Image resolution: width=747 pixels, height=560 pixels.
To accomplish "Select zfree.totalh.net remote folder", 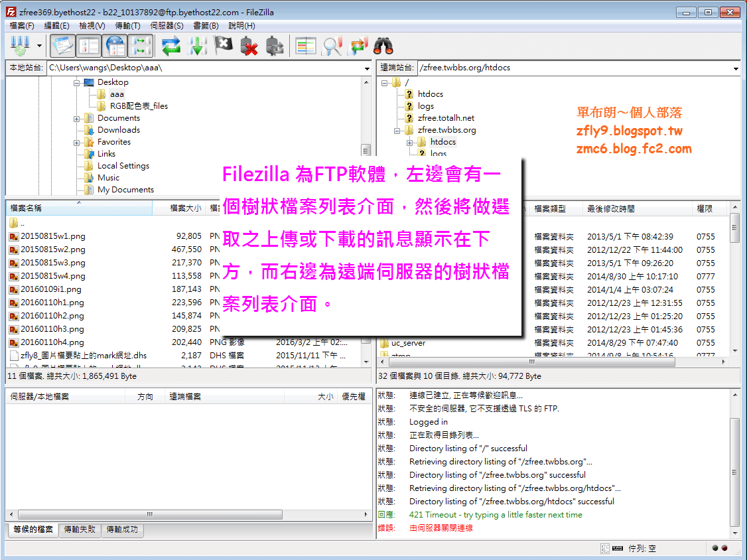I will (x=446, y=118).
